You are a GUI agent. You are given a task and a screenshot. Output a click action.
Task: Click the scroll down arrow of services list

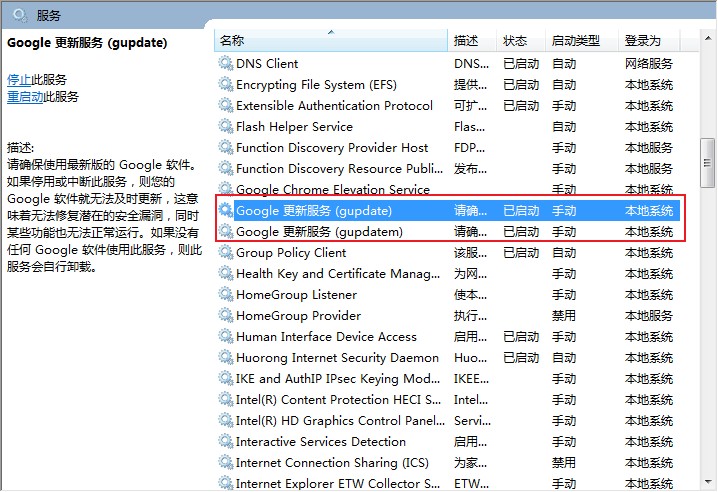(x=708, y=481)
